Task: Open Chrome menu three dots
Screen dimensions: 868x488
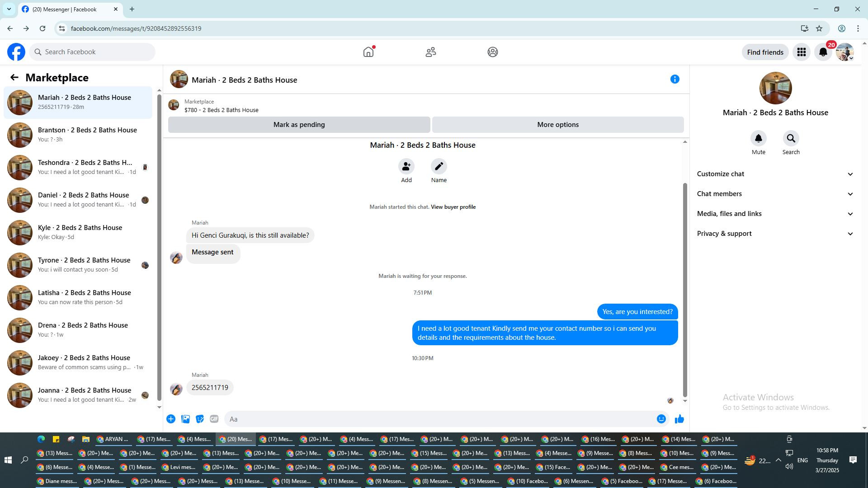Action: [858, 28]
